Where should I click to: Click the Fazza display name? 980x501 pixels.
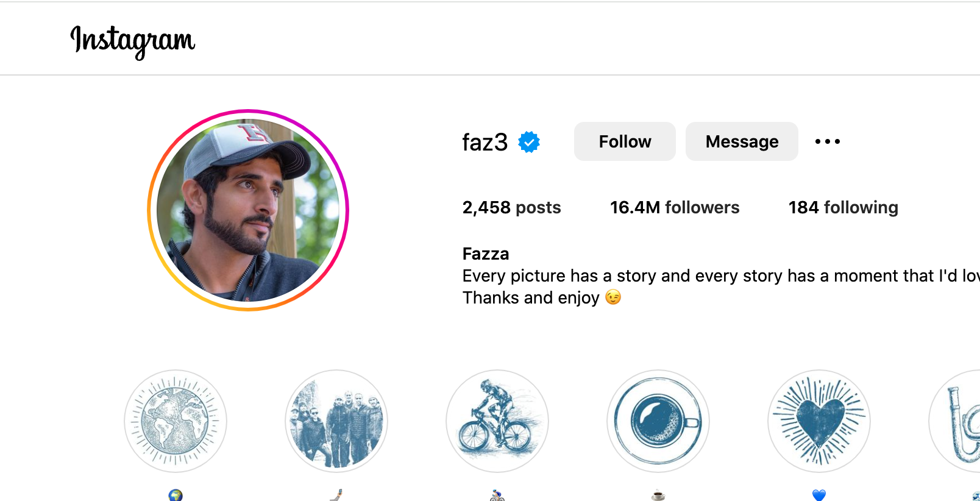coord(486,254)
